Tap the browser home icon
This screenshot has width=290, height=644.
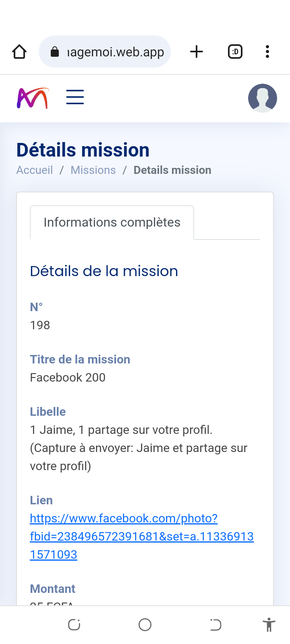[19, 52]
